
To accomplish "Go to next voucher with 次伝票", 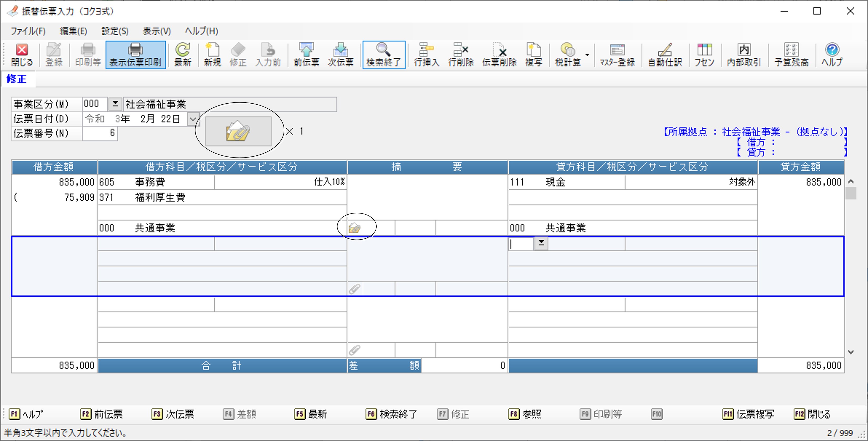I will pos(340,55).
